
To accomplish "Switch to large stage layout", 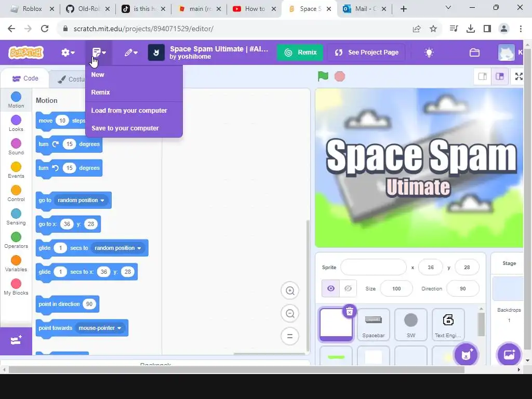I will (x=500, y=76).
